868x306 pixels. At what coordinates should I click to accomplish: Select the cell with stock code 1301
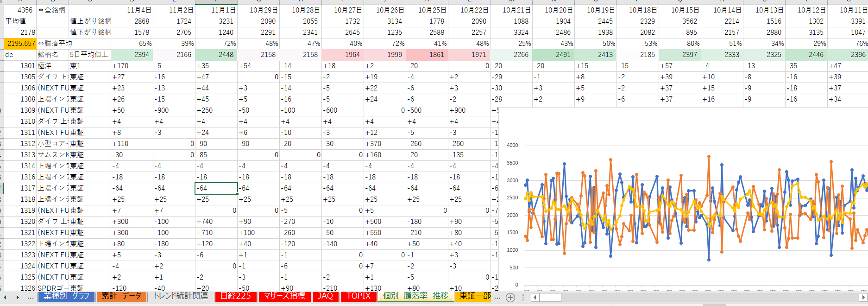point(20,66)
